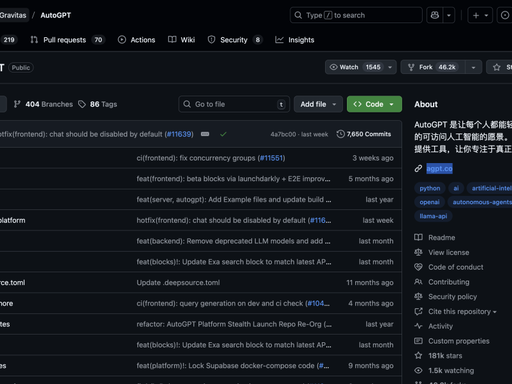512x384 pixels.
Task: Click the history clock icon beside 7,650 Commits
Action: point(340,134)
